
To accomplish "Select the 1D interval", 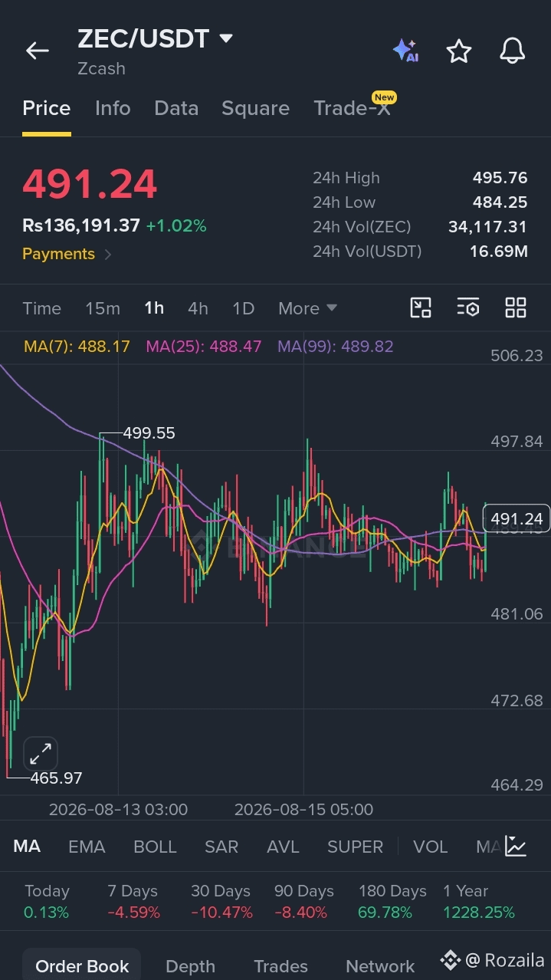I will click(243, 308).
